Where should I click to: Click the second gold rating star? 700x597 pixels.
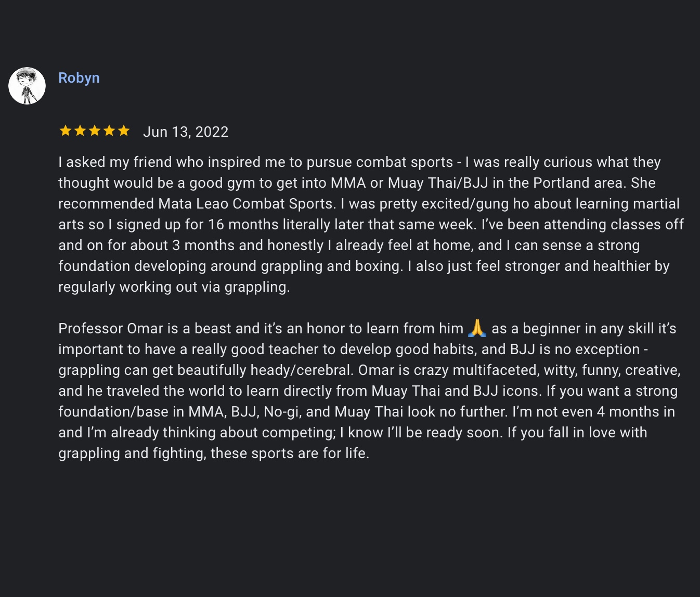[80, 131]
